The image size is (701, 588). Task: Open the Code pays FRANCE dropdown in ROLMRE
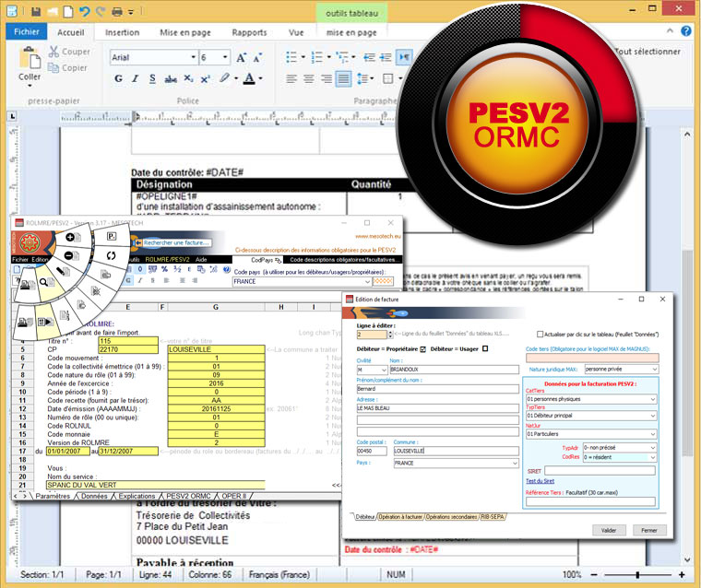[x=367, y=281]
